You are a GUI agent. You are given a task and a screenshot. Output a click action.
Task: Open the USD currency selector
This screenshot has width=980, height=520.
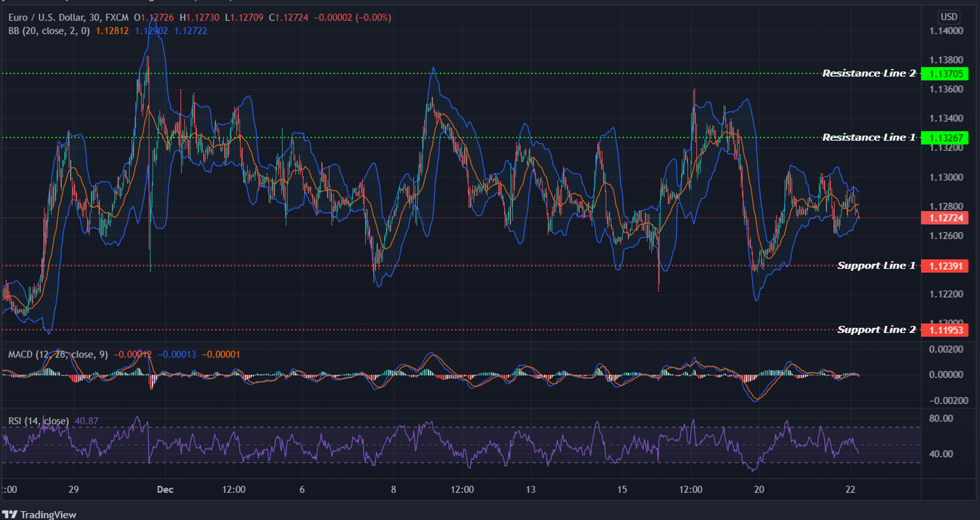[948, 17]
